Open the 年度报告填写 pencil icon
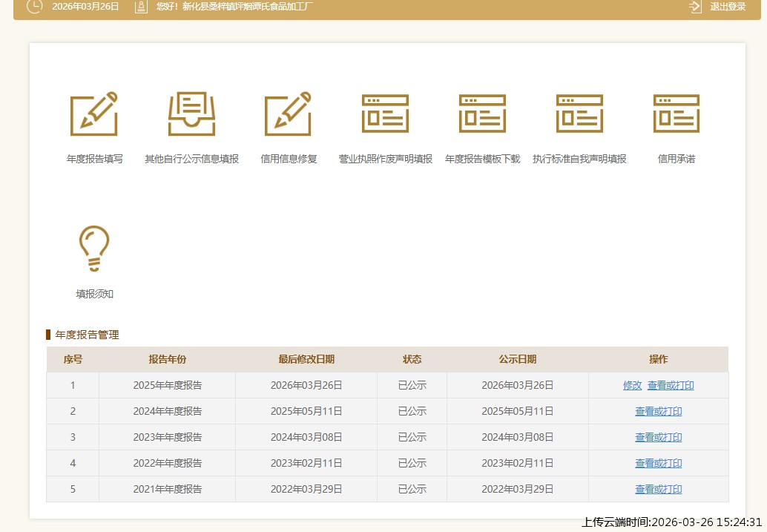Screen dimensions: 767x532 [94, 114]
